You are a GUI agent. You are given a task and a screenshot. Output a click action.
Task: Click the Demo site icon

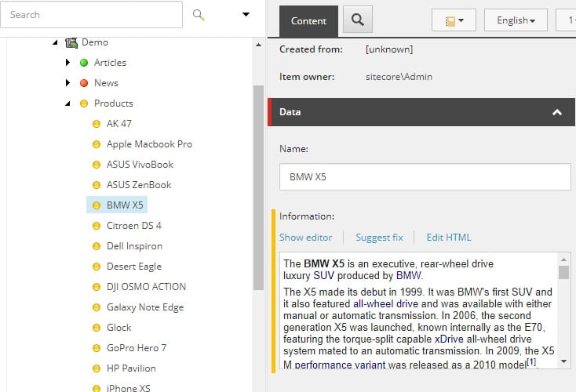pyautogui.click(x=71, y=42)
